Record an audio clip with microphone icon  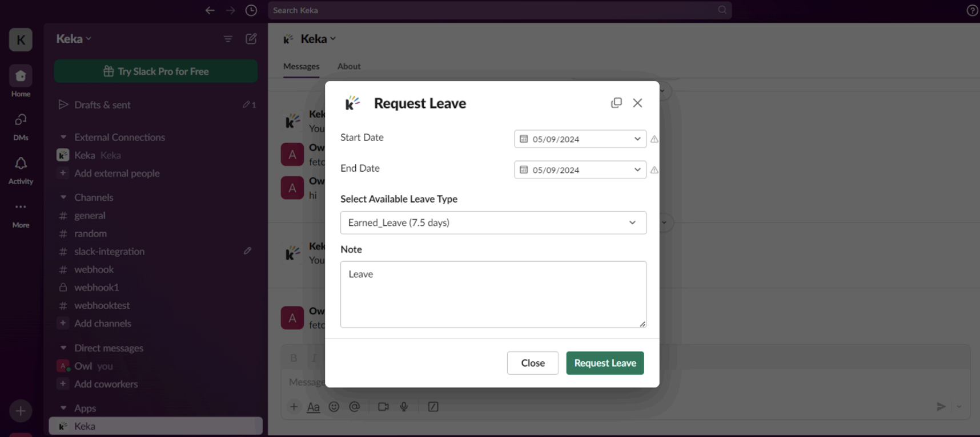[404, 407]
